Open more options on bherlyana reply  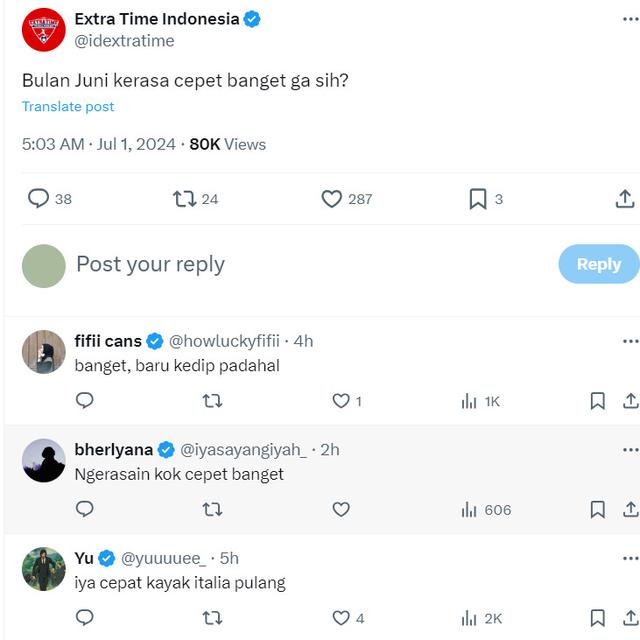click(x=629, y=450)
